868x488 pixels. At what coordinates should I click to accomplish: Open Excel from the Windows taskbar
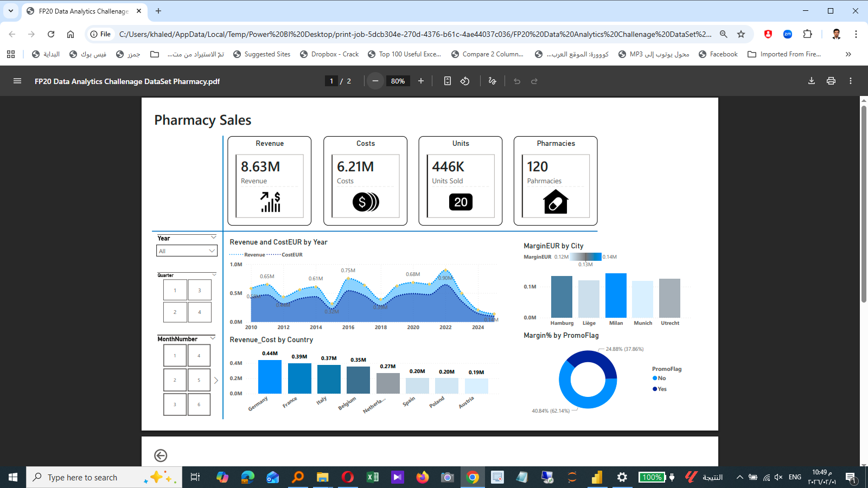coord(373,477)
